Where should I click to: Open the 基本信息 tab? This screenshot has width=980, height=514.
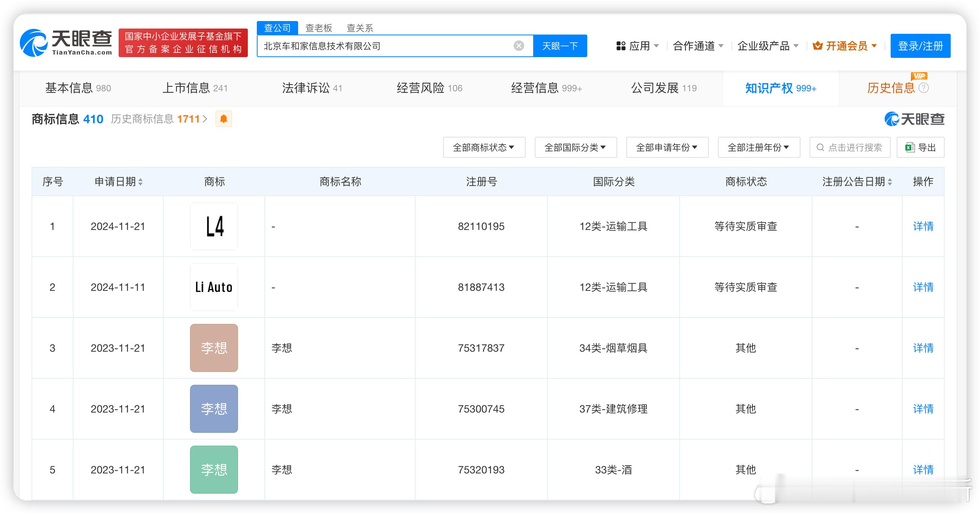tap(78, 88)
